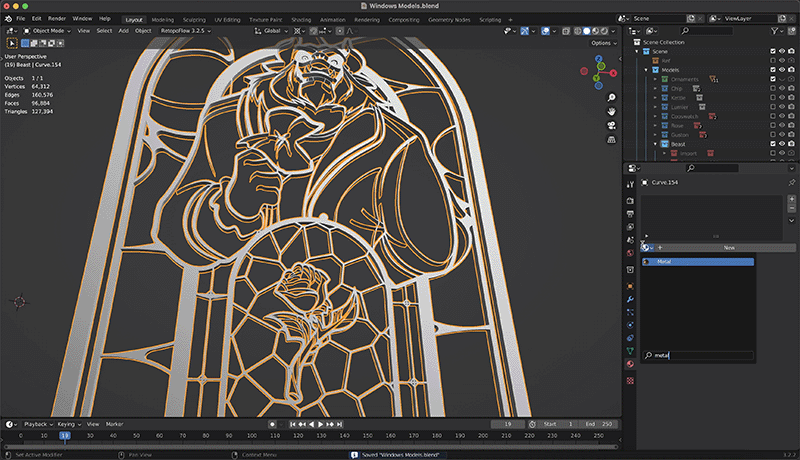Click the pan hand viewport gizmo
800x460 pixels.
pyautogui.click(x=611, y=112)
